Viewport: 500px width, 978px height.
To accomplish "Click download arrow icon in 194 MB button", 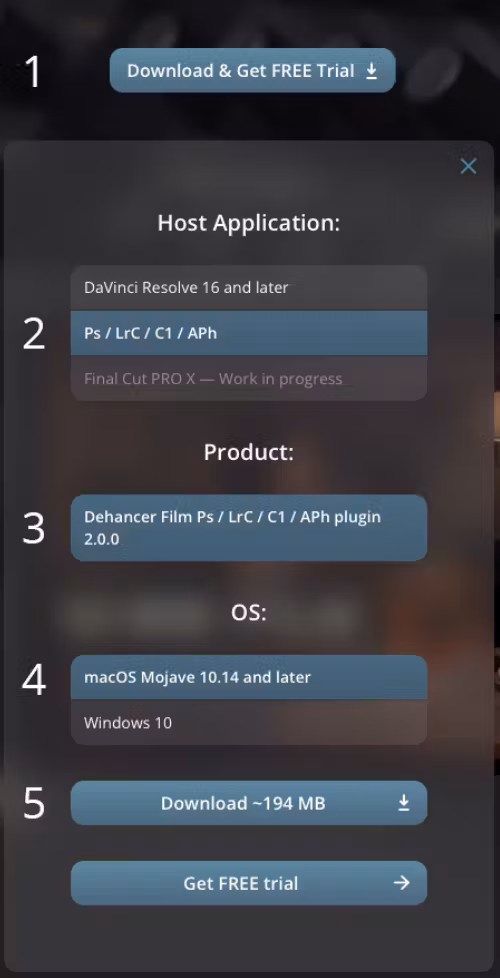I will 404,803.
